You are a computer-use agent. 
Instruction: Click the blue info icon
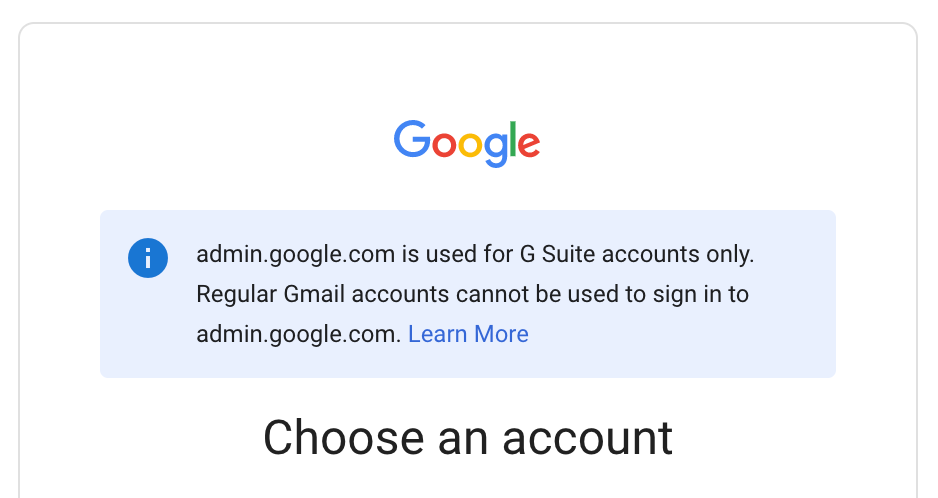(x=148, y=258)
